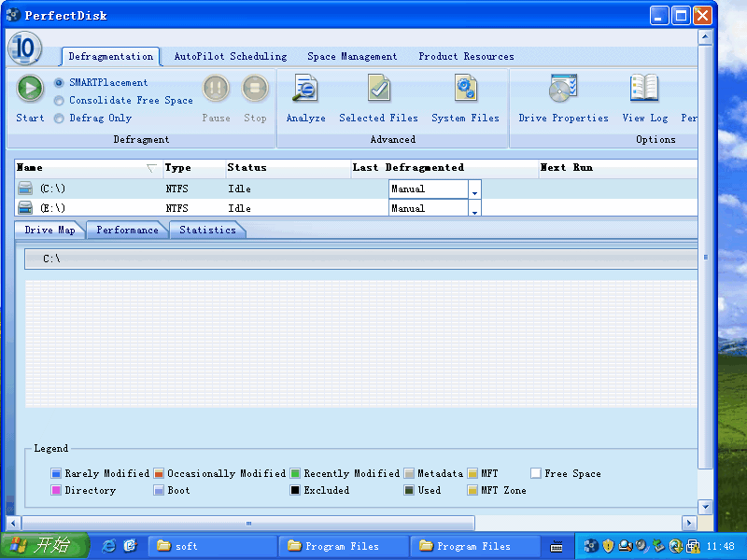Open the Space Management tab
The image size is (747, 560).
(352, 57)
